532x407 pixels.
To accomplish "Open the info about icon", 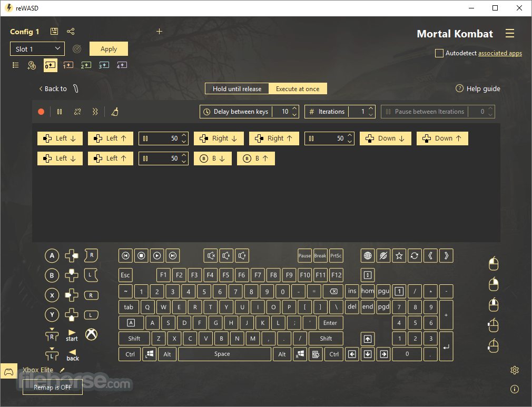I will [x=515, y=389].
